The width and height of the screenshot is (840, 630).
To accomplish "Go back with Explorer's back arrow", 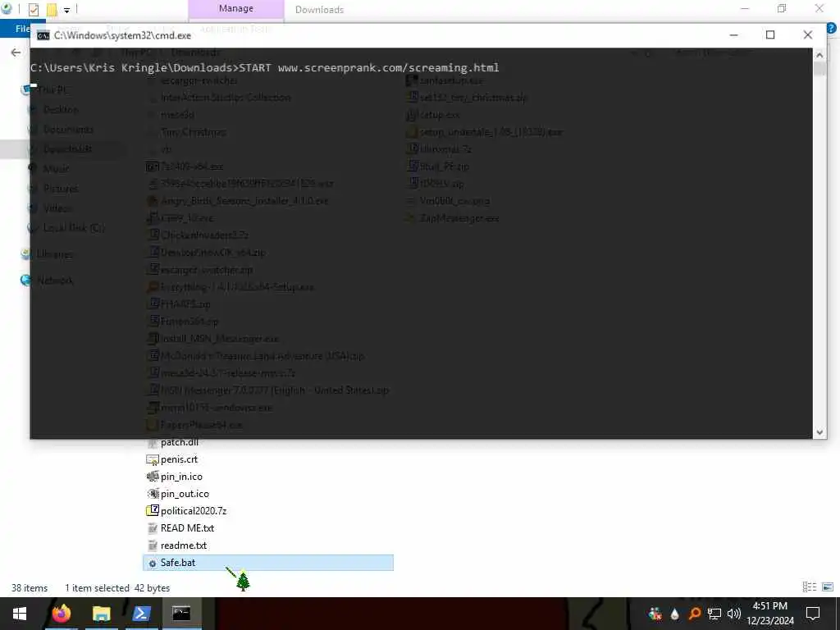I will pos(16,52).
